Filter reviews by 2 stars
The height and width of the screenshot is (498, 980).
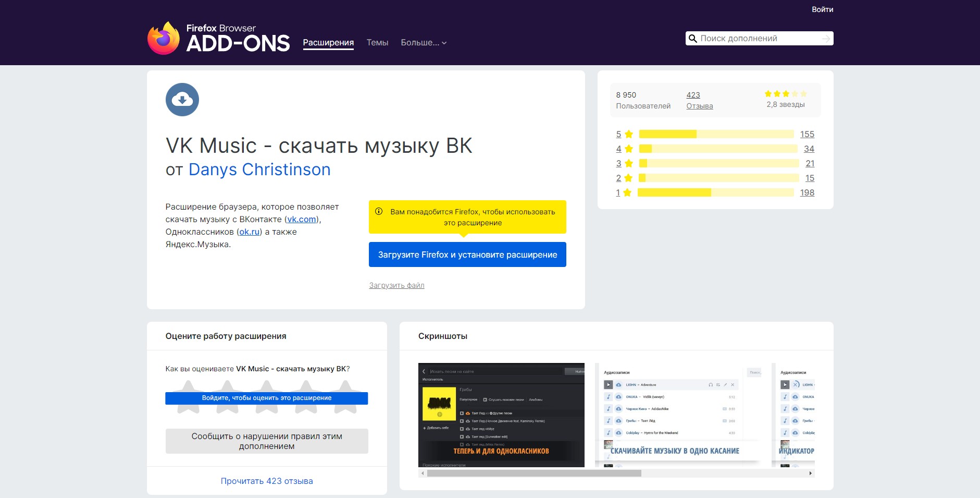click(x=624, y=178)
